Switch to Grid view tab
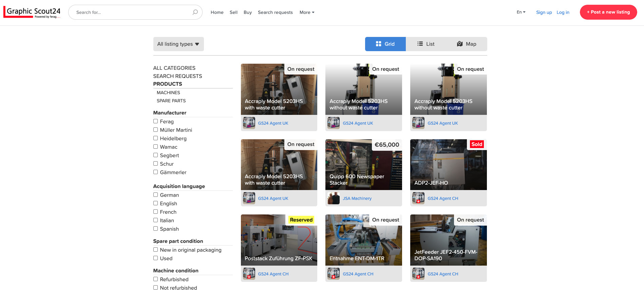The height and width of the screenshot is (290, 644). coord(385,44)
